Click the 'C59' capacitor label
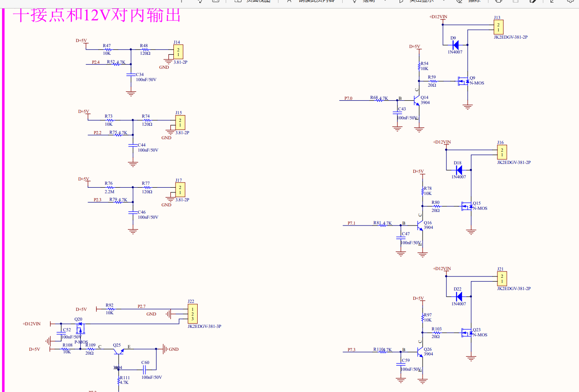This screenshot has width=579, height=392. (406, 360)
